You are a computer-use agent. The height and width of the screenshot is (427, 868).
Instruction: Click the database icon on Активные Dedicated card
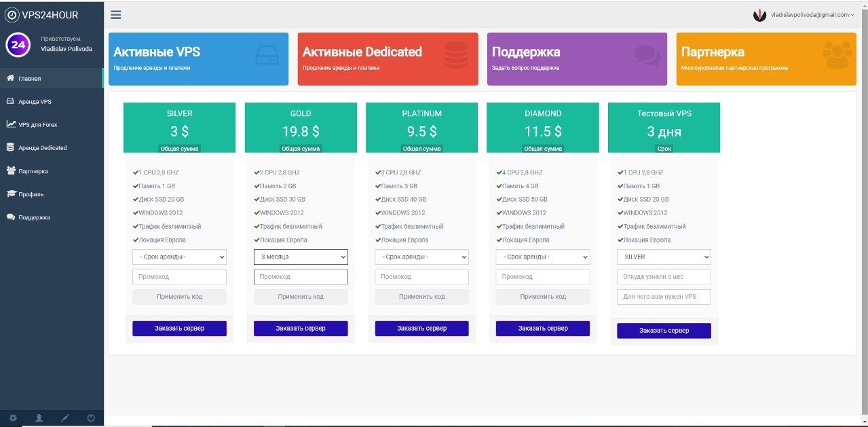click(456, 55)
